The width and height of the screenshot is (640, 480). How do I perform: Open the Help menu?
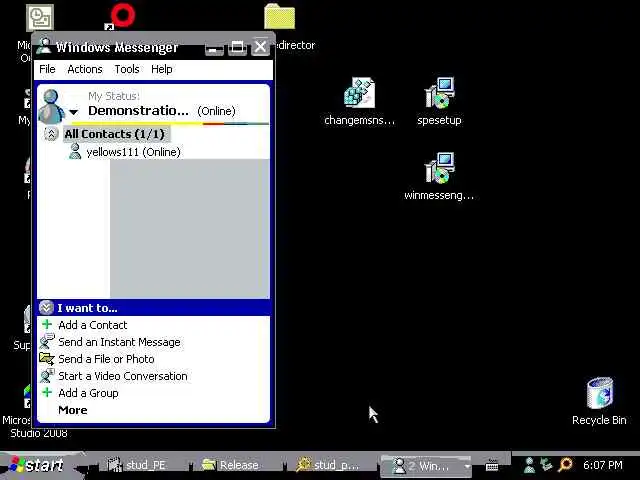pyautogui.click(x=162, y=69)
